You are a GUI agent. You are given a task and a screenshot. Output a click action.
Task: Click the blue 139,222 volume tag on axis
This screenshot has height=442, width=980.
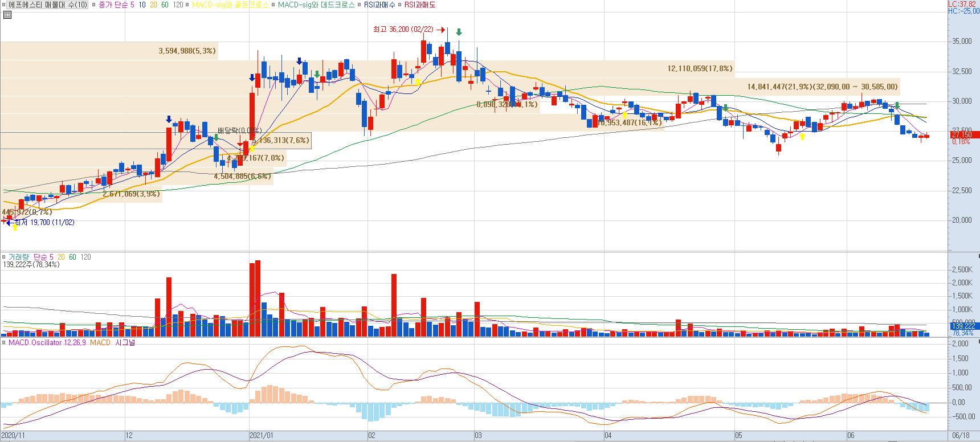pos(964,326)
